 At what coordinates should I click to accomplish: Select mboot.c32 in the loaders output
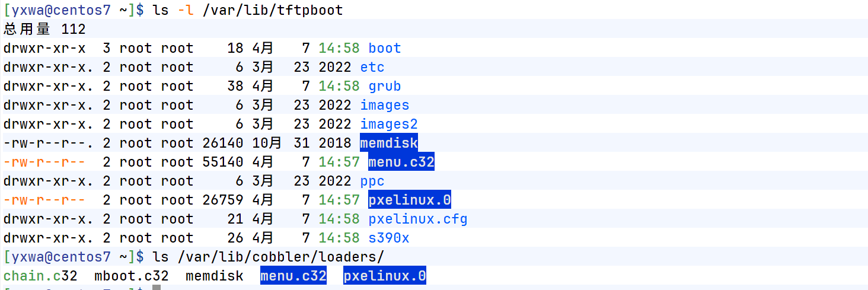[x=131, y=276]
